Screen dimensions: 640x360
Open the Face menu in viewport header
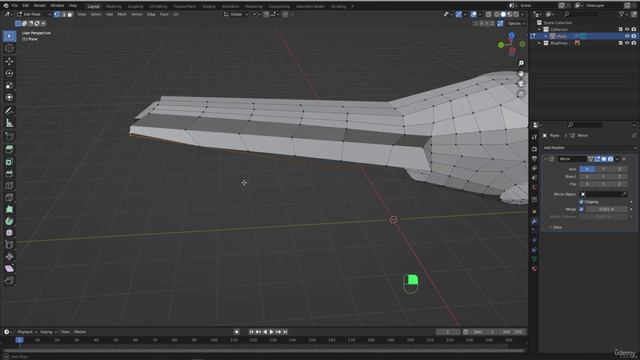pyautogui.click(x=164, y=14)
